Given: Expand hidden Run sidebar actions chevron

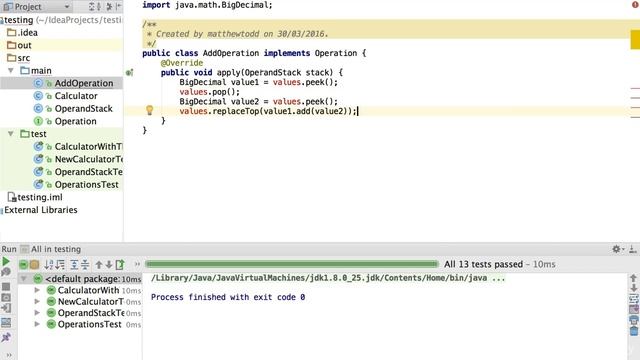Looking at the screenshot, I should point(9,355).
